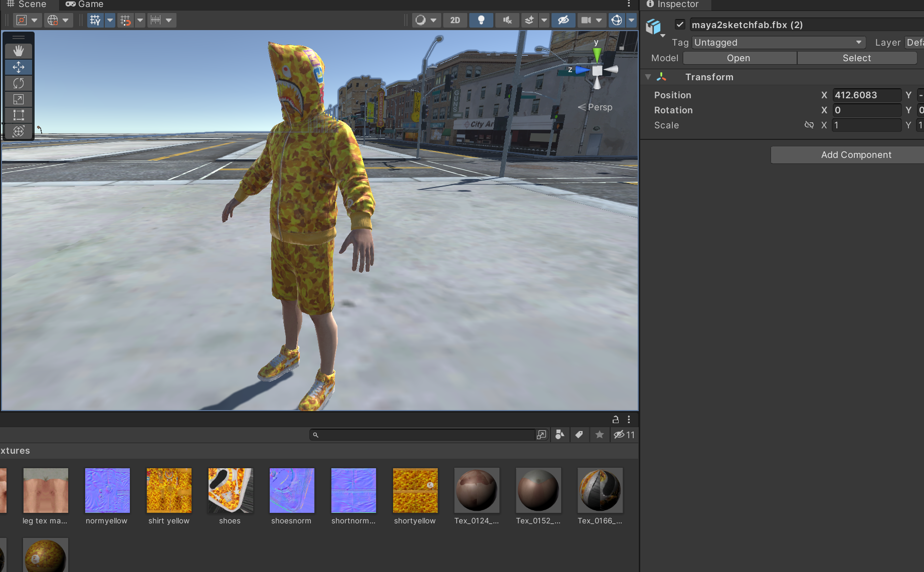Select the Move tool
This screenshot has width=924, height=572.
point(19,67)
